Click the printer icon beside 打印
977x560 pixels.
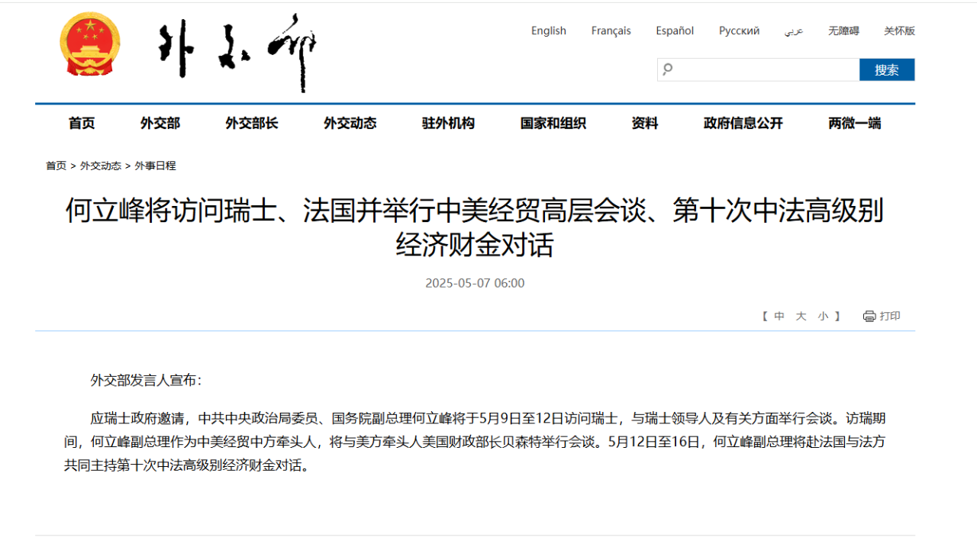[869, 317]
